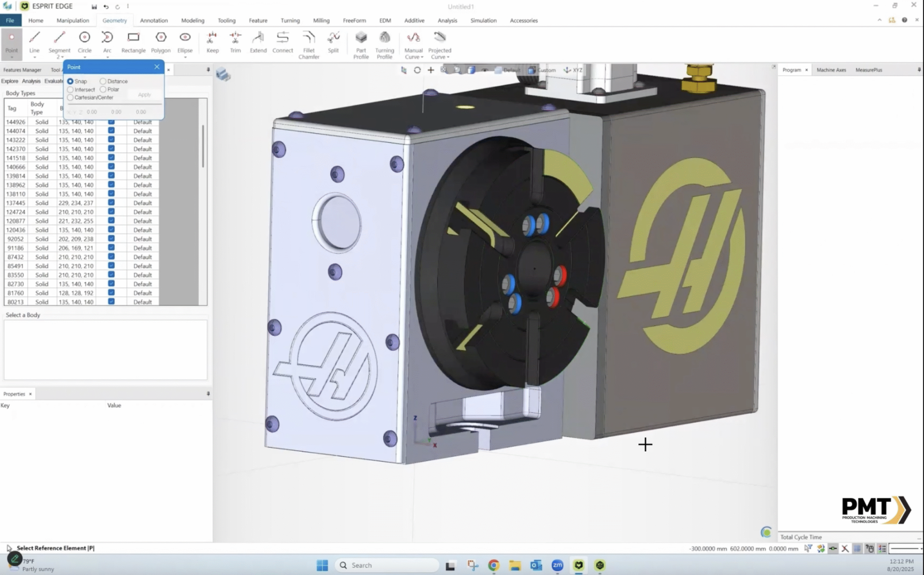This screenshot has height=575, width=924.
Task: Expand the Arc tool dropdown arrow
Action: 107,57
